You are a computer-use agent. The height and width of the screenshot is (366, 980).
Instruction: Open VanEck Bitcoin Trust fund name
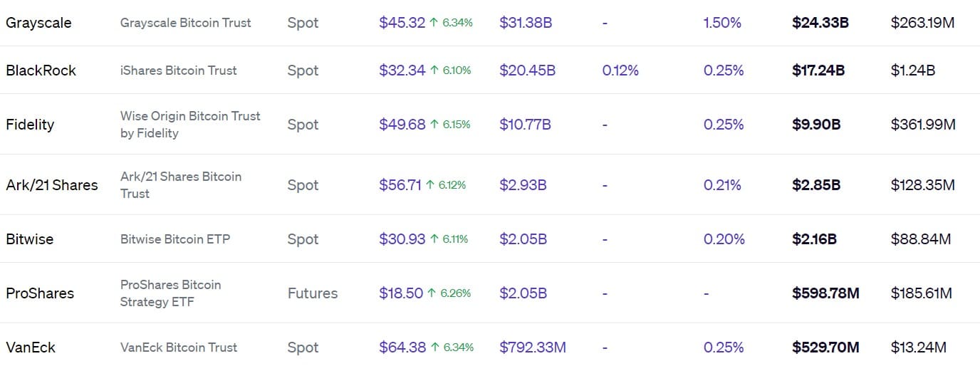click(x=179, y=347)
